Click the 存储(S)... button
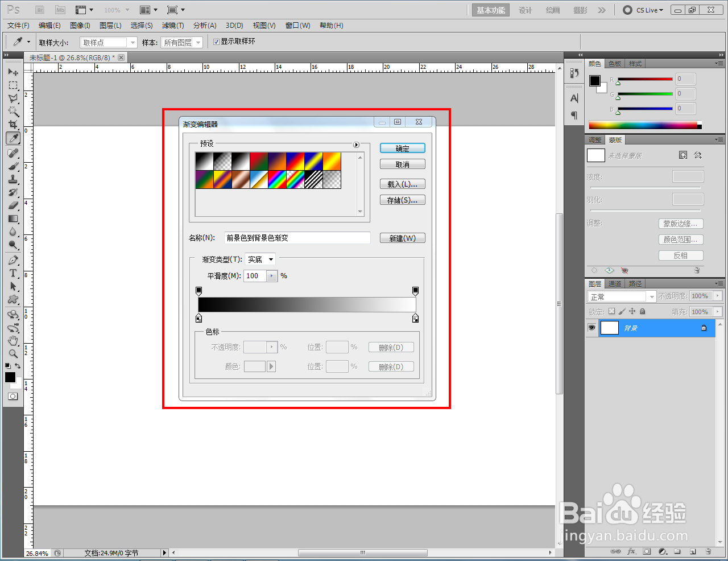 [x=403, y=200]
